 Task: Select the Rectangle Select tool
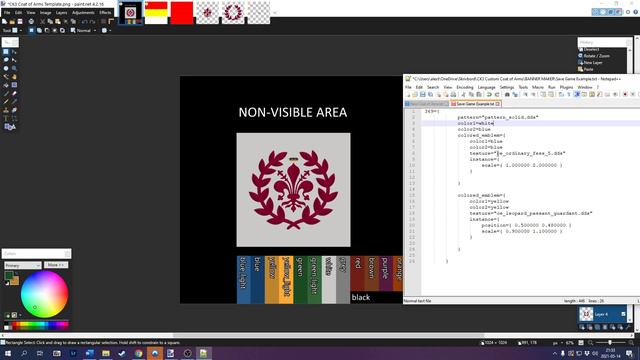coord(6,52)
